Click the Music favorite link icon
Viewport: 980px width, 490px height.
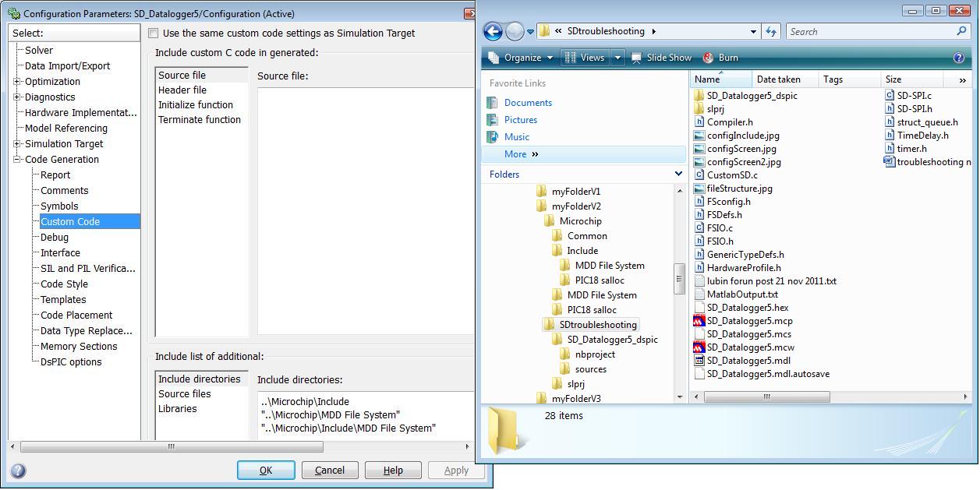[492, 137]
